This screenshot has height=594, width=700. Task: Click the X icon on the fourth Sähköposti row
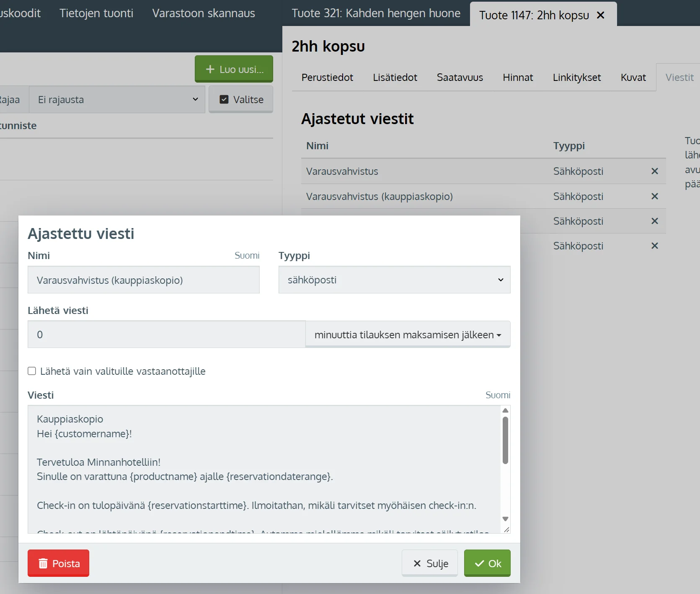tap(655, 246)
